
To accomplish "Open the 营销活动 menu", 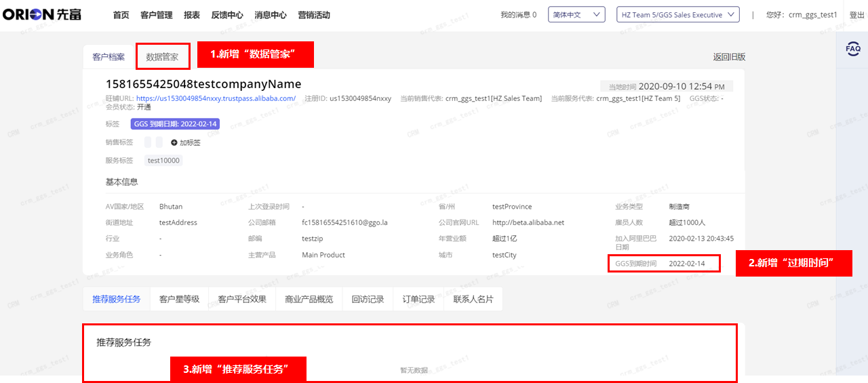I will point(314,15).
